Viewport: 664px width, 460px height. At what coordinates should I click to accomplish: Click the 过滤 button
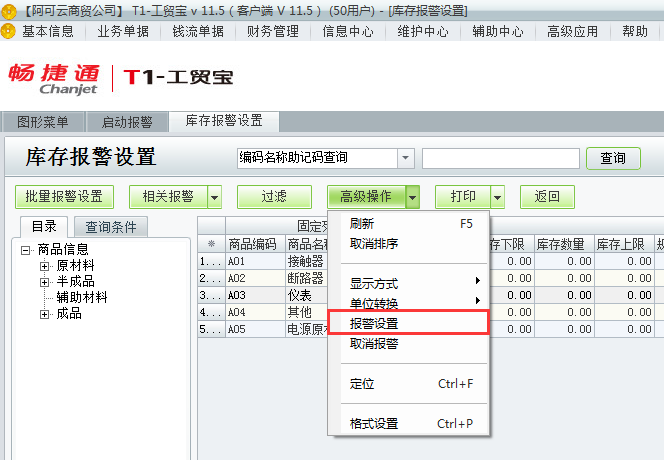coord(274,197)
